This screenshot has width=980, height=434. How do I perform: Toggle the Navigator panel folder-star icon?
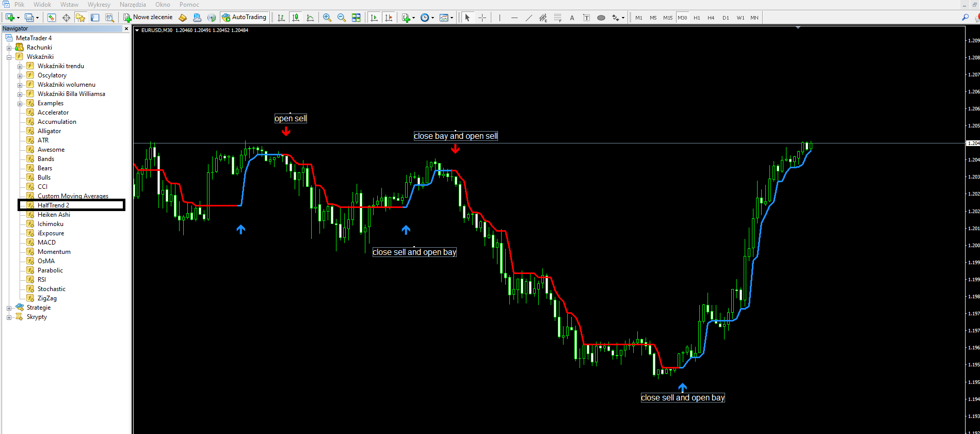pos(81,18)
